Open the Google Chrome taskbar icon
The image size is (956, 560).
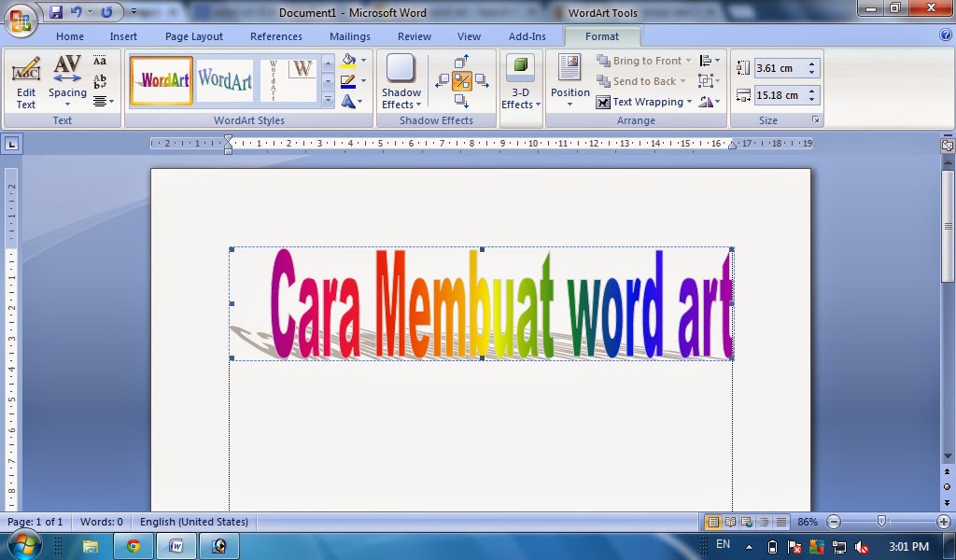pyautogui.click(x=132, y=546)
